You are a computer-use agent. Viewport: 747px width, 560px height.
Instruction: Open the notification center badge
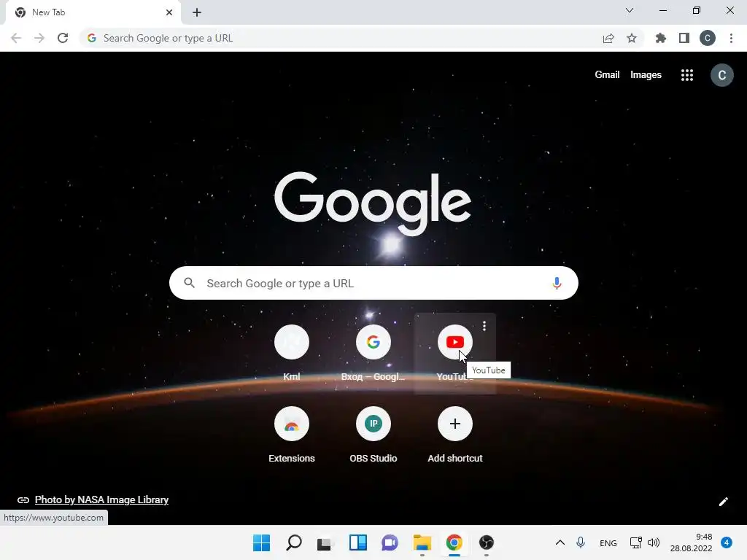[x=726, y=542]
